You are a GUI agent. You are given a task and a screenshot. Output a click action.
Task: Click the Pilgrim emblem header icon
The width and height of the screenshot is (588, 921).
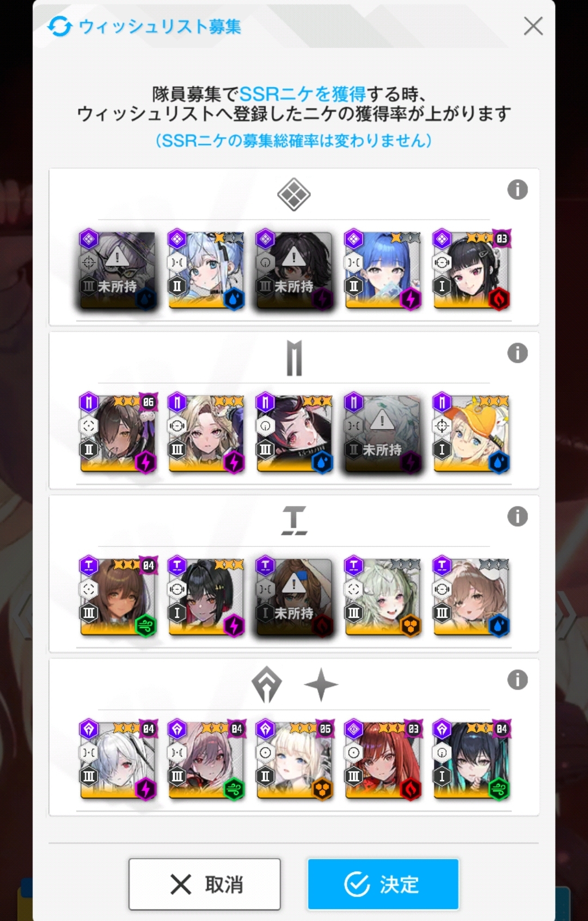(267, 685)
